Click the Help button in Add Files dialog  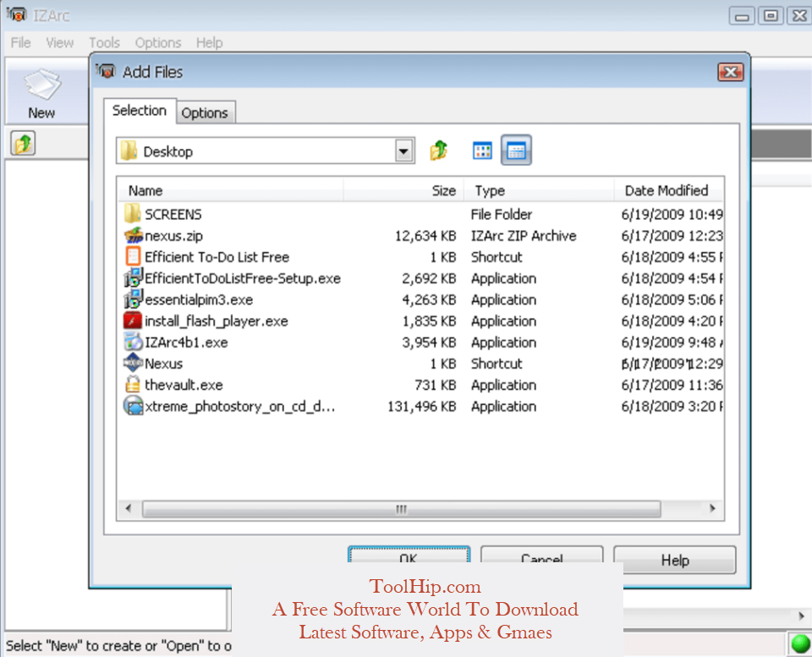click(x=675, y=560)
